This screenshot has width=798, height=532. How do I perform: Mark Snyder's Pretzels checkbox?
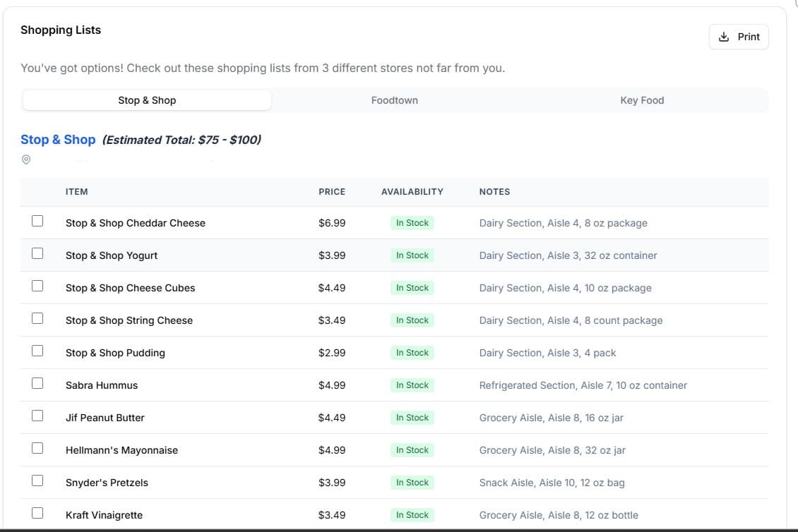[37, 481]
